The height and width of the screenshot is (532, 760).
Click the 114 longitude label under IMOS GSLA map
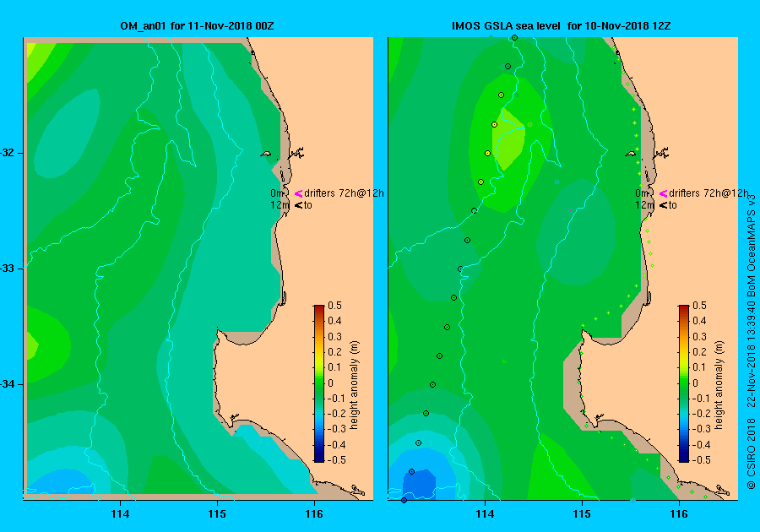coord(485,514)
